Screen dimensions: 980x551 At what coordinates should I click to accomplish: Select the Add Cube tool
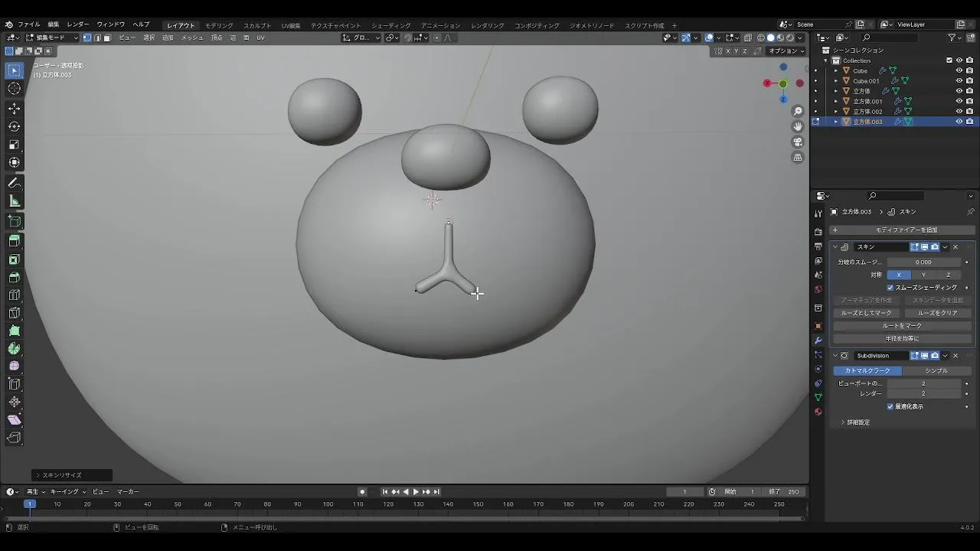coord(14,222)
